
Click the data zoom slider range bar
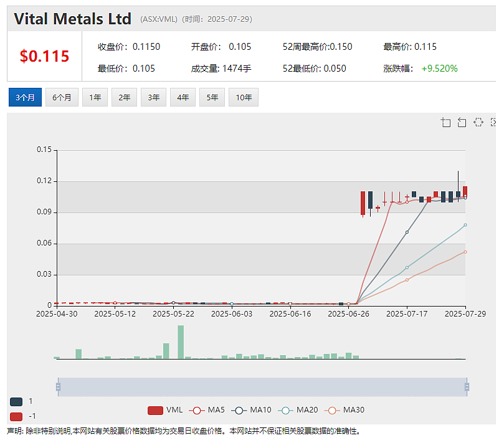pyautogui.click(x=262, y=387)
